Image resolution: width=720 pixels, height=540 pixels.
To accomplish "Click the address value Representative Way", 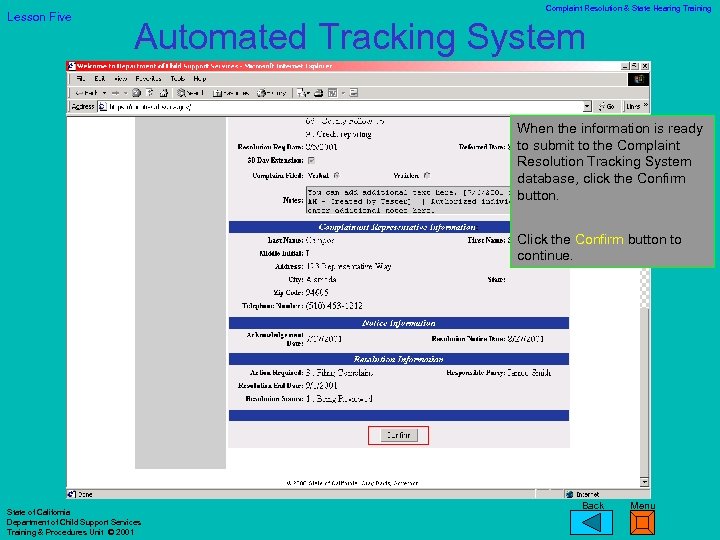I will pyautogui.click(x=348, y=266).
